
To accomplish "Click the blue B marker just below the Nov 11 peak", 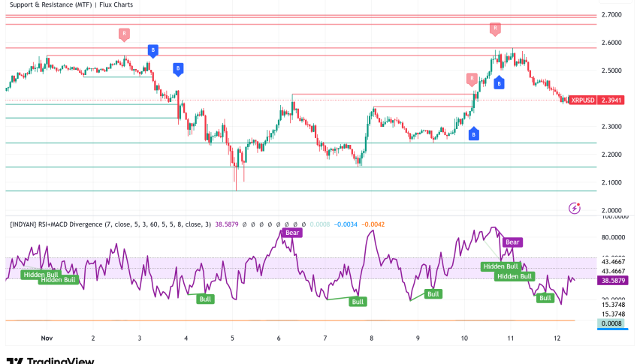I will 499,83.
